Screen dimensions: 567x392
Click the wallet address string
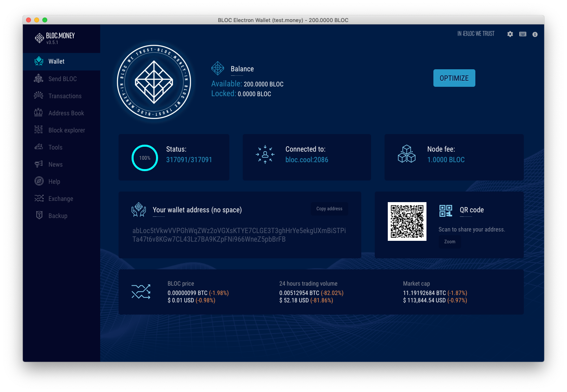(239, 235)
